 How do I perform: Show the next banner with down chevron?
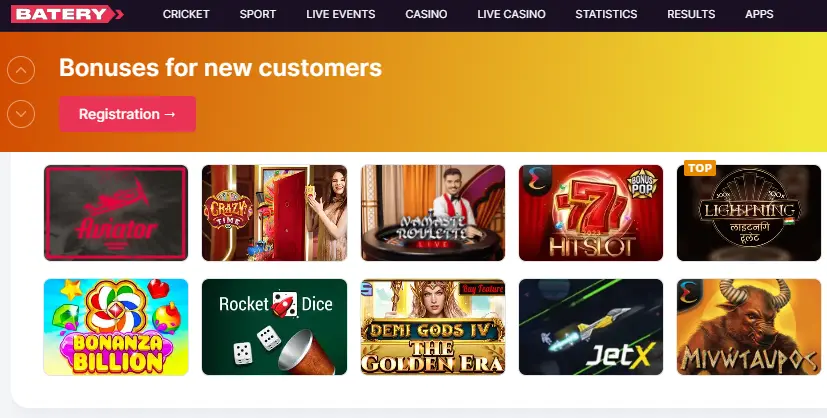tap(21, 114)
